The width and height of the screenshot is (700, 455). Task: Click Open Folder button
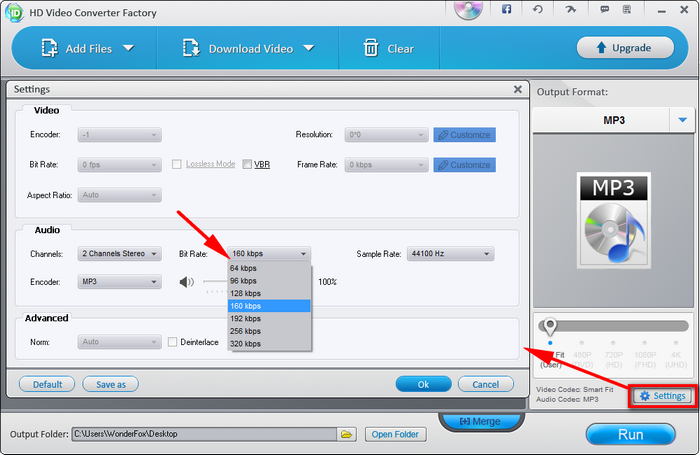coord(395,434)
